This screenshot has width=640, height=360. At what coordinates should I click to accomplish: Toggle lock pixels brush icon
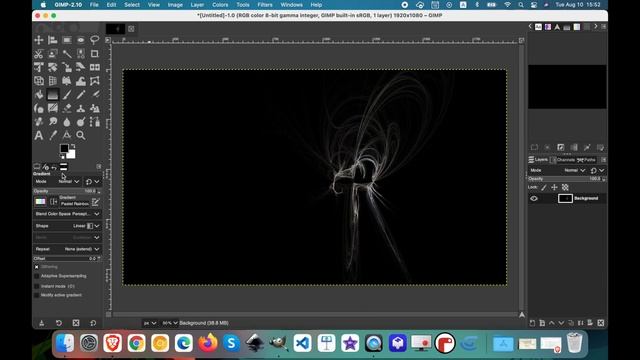tap(544, 187)
